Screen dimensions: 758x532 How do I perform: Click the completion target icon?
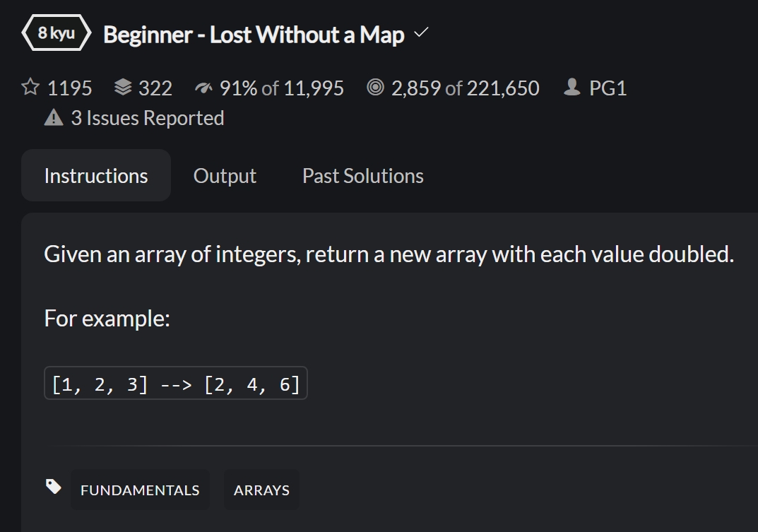375,87
